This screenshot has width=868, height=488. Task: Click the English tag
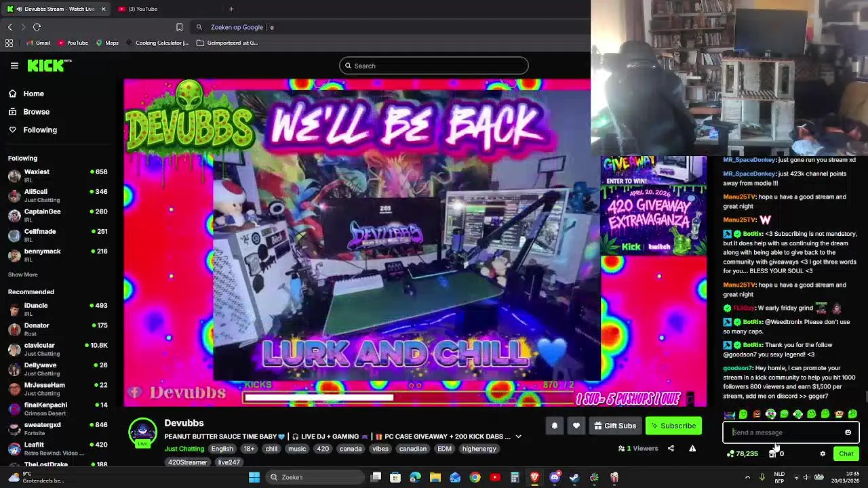222,449
